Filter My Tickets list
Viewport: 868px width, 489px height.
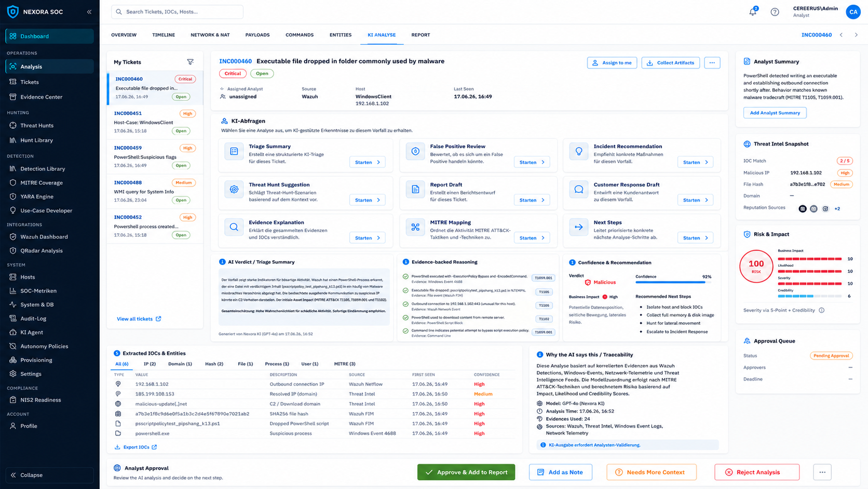(x=190, y=62)
